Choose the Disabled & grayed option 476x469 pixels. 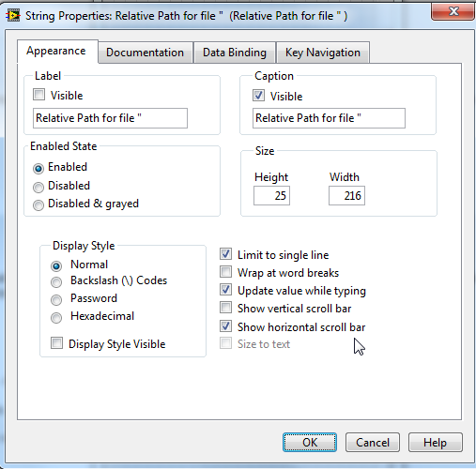click(x=38, y=205)
